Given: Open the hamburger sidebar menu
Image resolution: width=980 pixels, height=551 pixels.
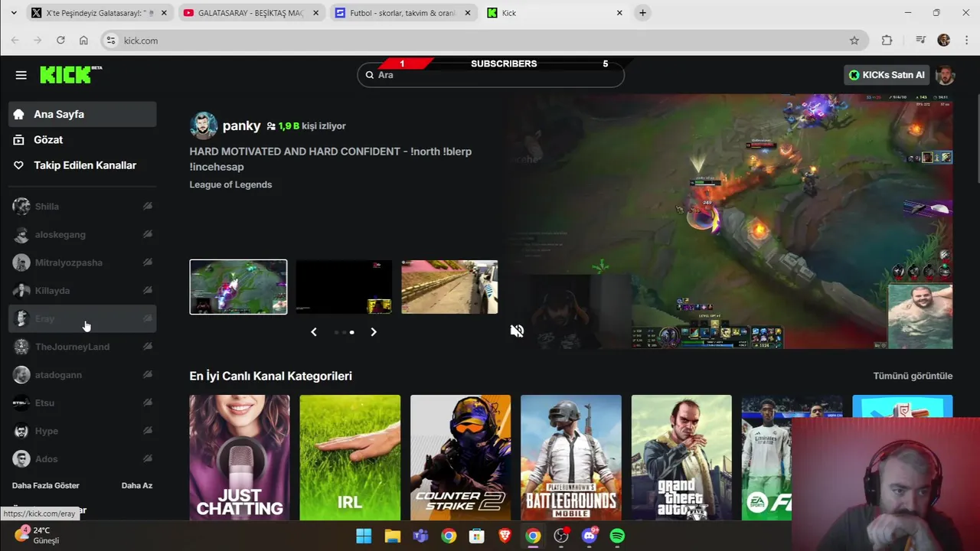Looking at the screenshot, I should 21,75.
